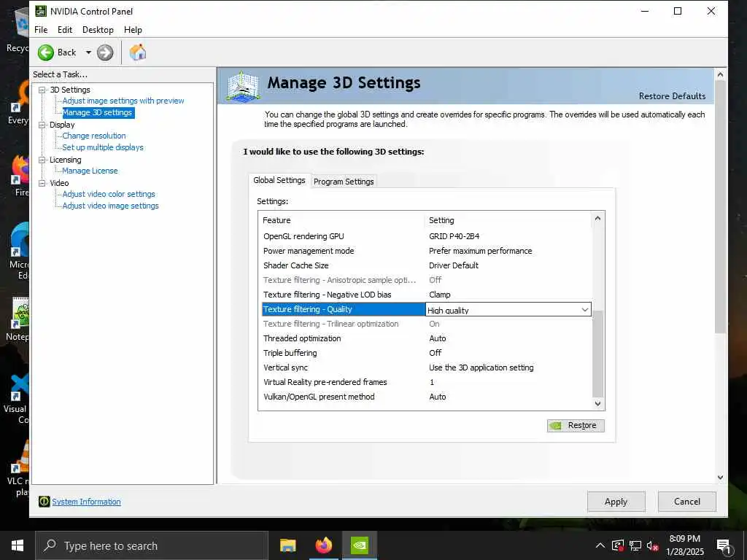Open File Explorer from the taskbar
747x560 pixels.
[x=287, y=545]
